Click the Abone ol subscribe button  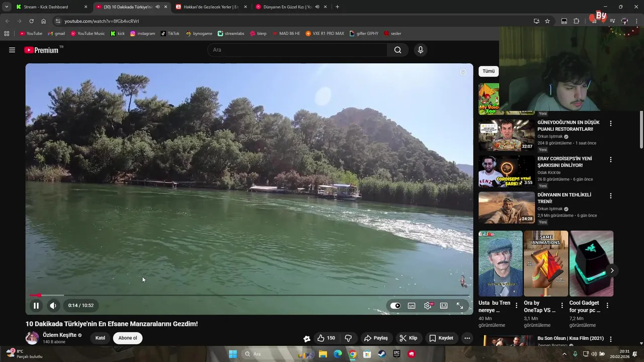128,338
